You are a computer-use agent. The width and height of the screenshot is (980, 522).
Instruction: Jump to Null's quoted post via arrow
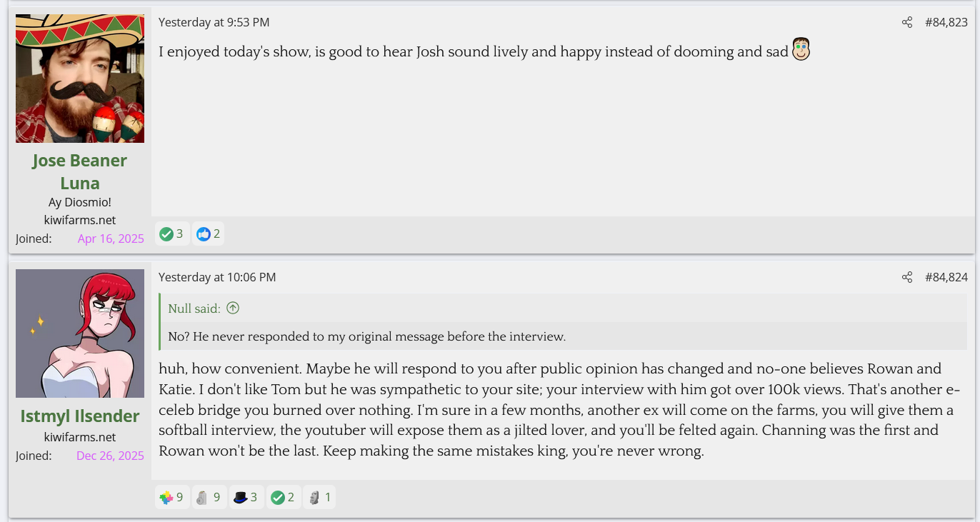(x=233, y=308)
